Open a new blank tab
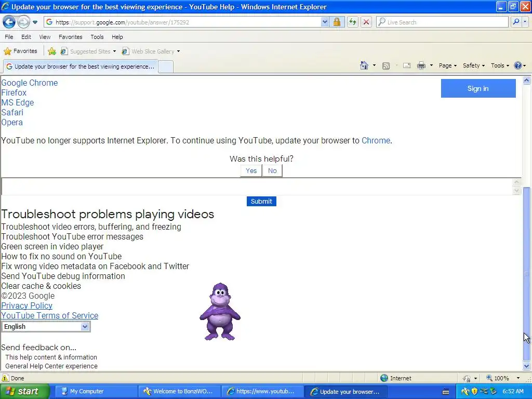532x399 pixels. 166,66
